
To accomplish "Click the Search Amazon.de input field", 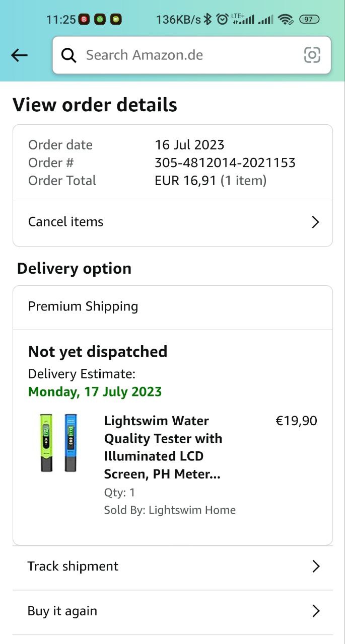I will click(x=191, y=55).
